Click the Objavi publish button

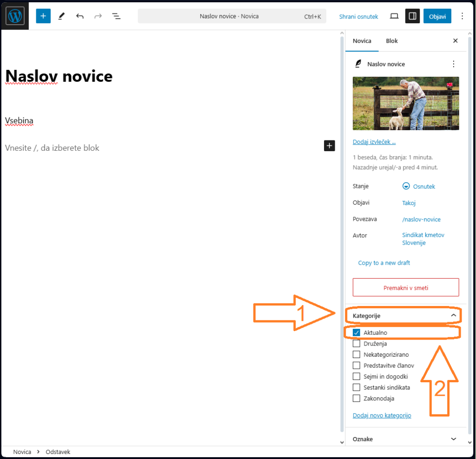tap(437, 16)
